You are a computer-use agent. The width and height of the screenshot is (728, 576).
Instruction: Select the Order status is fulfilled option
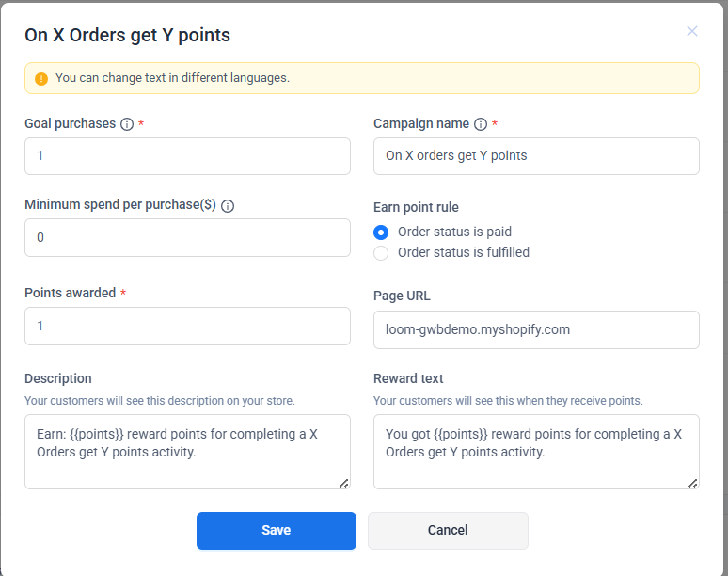tap(381, 252)
